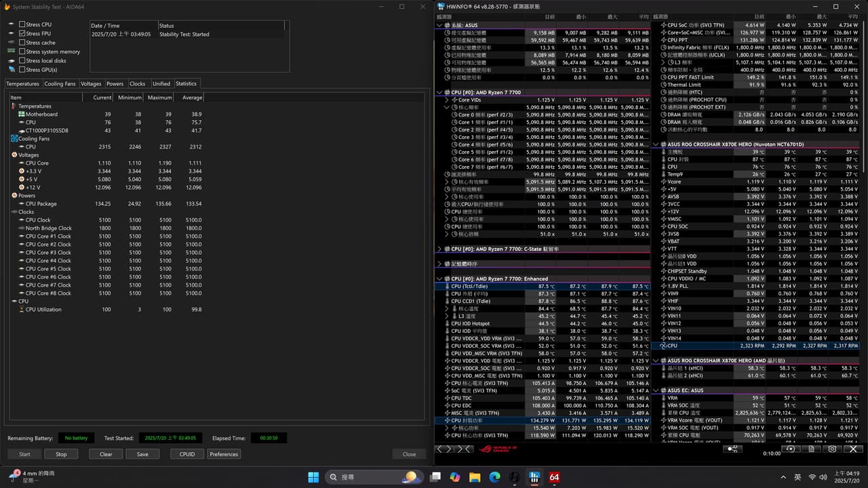Click the AIDA64 Motherboard row icon

point(21,115)
